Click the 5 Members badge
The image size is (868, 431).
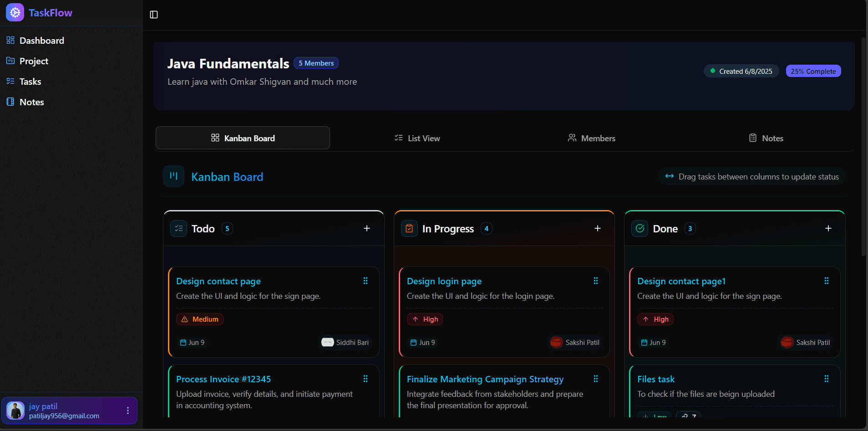(316, 63)
